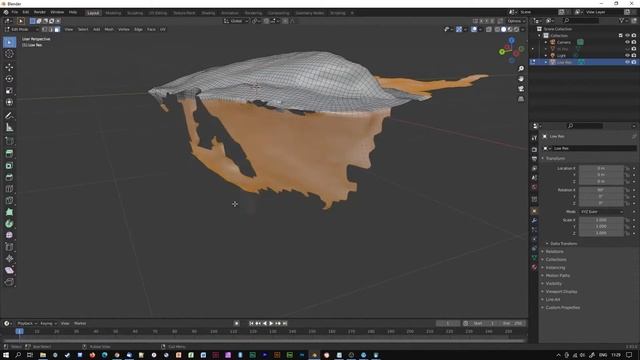Enable rendered viewport shading

[517, 29]
